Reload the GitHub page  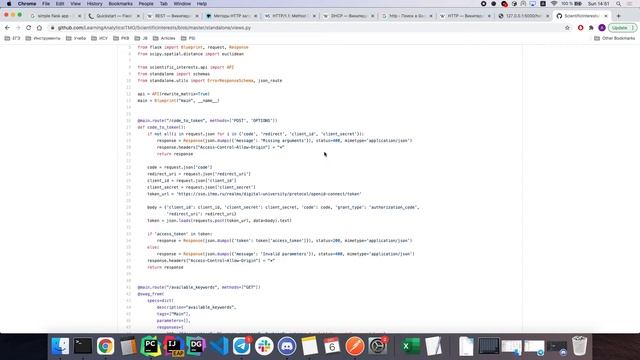(29, 28)
